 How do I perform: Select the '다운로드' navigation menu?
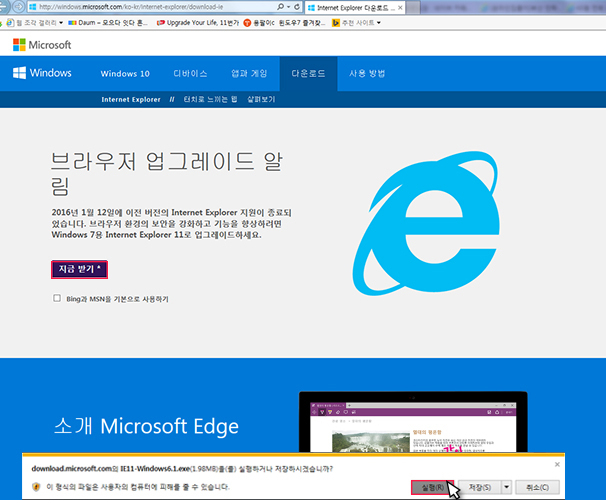pos(308,73)
